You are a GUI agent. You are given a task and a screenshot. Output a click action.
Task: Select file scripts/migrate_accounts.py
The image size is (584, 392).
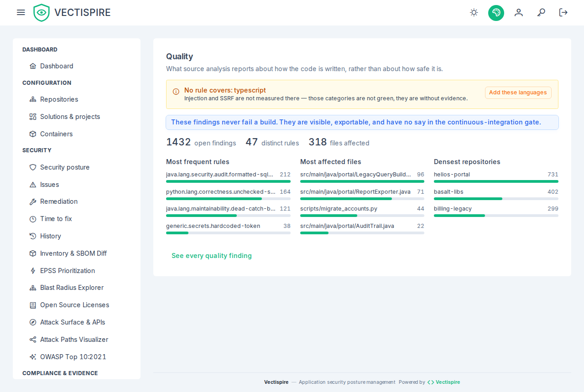pos(339,209)
